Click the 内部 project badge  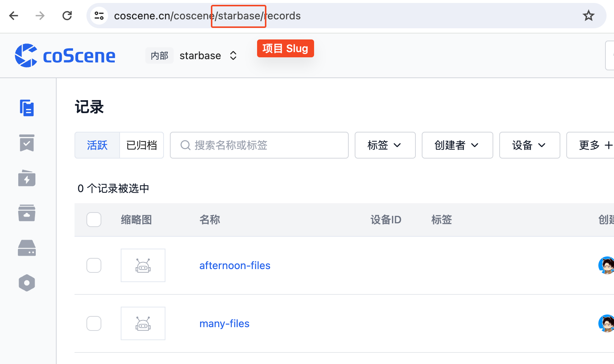point(159,56)
